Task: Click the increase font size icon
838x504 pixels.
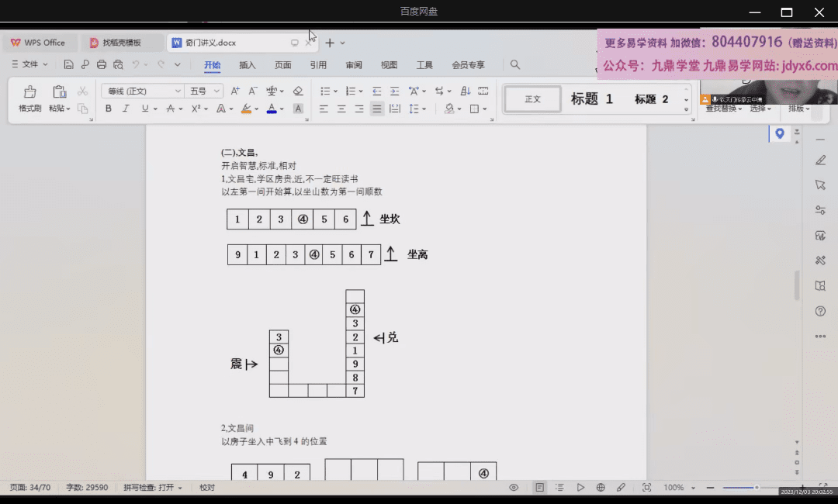Action: click(235, 91)
